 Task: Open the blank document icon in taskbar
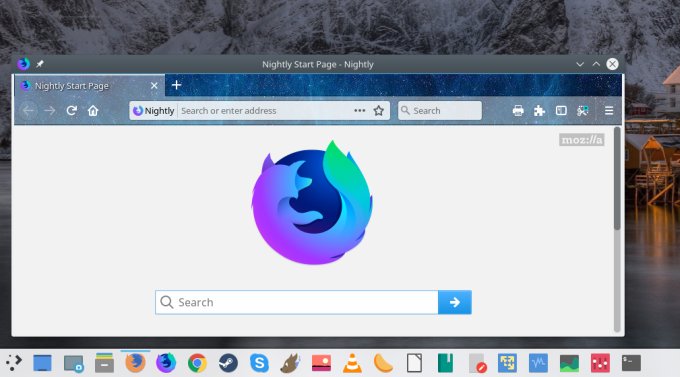coord(414,363)
